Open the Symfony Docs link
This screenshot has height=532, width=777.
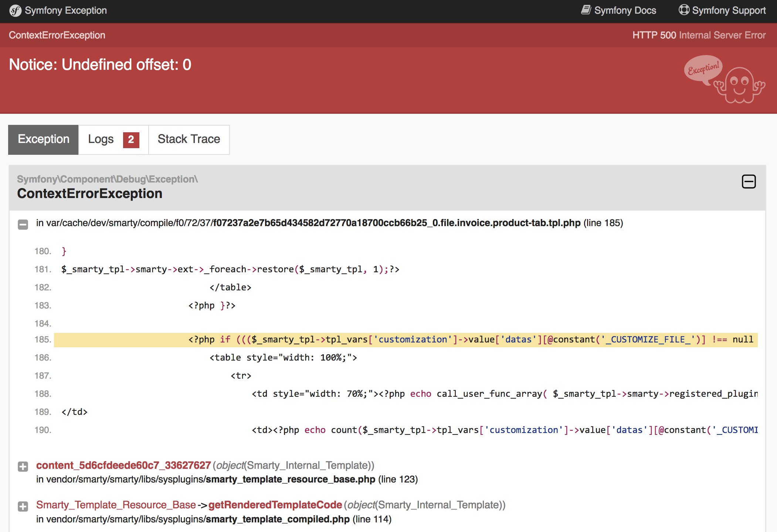[x=619, y=10]
